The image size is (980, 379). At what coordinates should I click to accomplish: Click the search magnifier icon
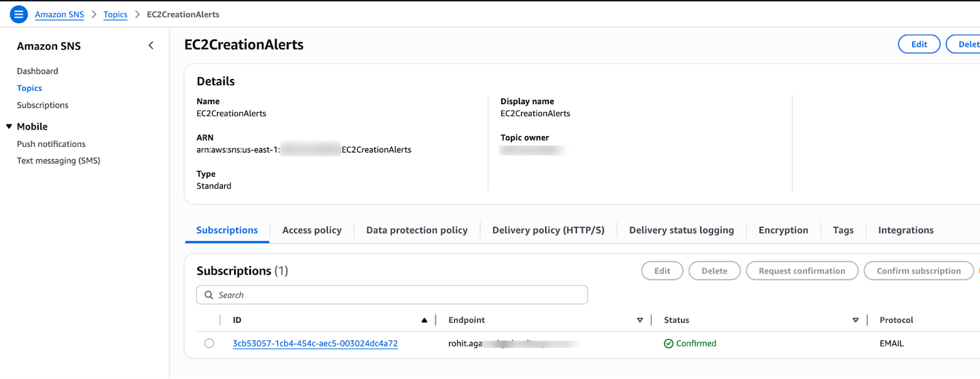point(209,295)
